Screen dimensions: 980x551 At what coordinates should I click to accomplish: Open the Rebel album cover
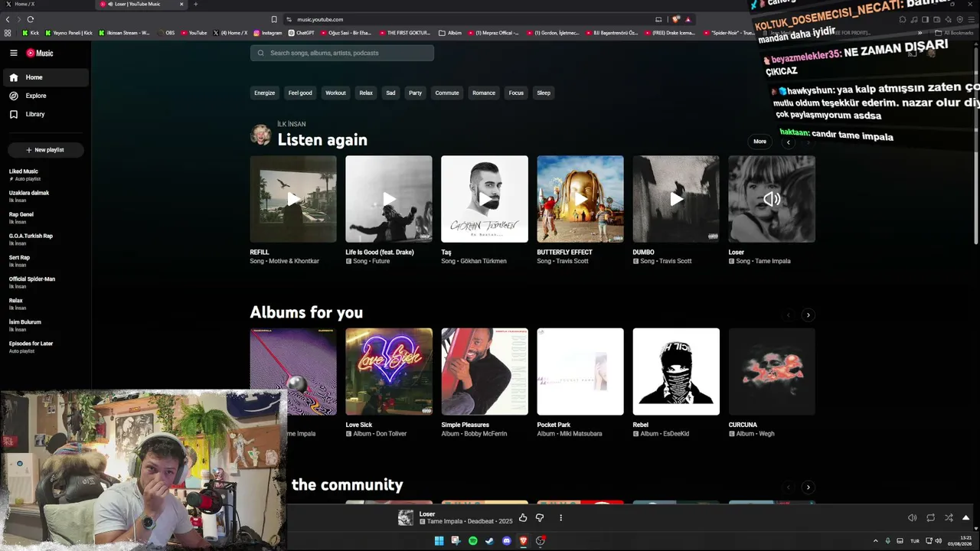point(676,372)
